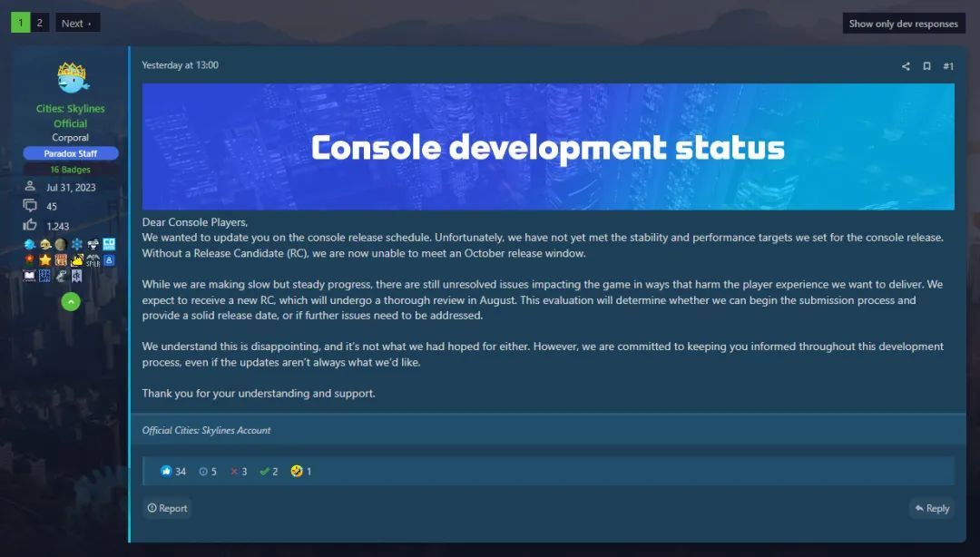980x557 pixels.
Task: Click the 34 likes count
Action: 181,472
